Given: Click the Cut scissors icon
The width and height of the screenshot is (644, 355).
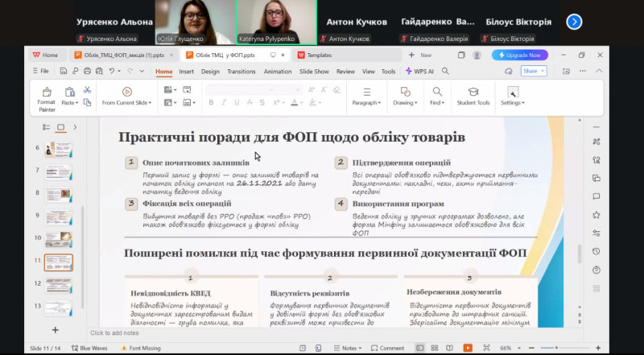Looking at the screenshot, I should (85, 89).
